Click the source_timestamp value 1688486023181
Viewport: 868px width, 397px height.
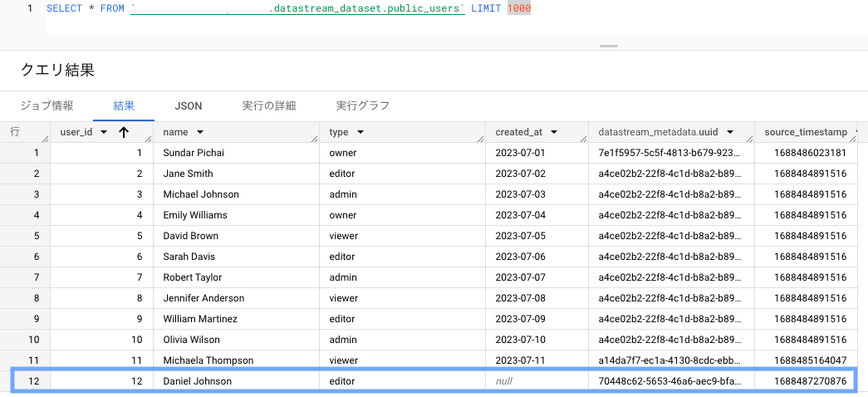coord(811,153)
